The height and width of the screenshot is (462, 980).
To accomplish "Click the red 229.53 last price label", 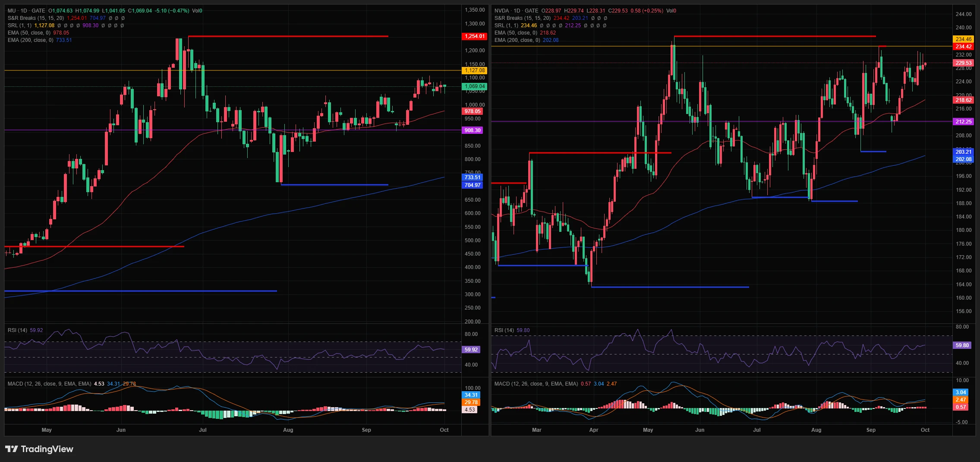I will 963,63.
